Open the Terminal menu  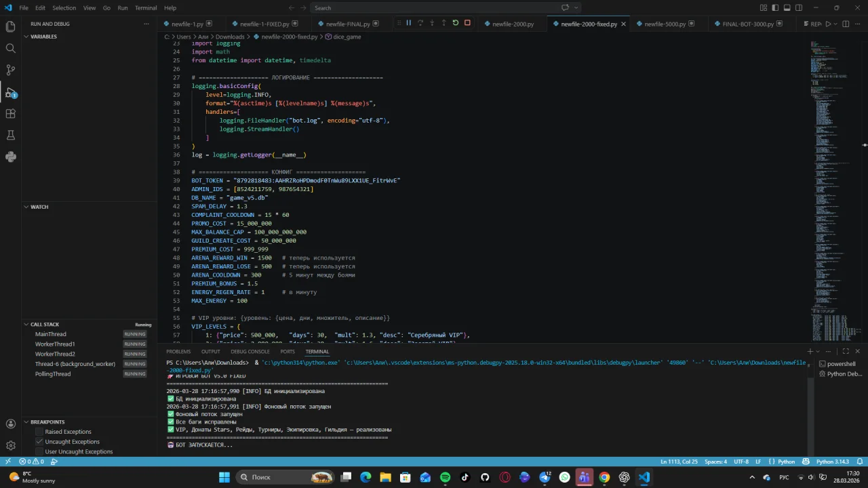[x=146, y=7]
